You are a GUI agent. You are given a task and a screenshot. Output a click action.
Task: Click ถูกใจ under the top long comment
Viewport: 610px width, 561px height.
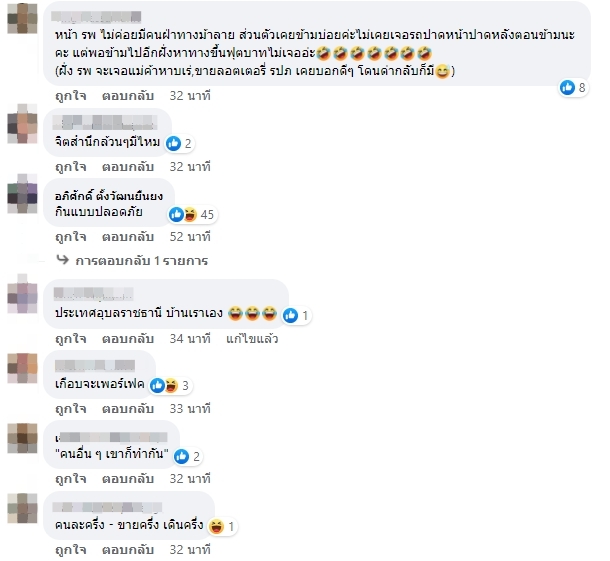pyautogui.click(x=70, y=96)
